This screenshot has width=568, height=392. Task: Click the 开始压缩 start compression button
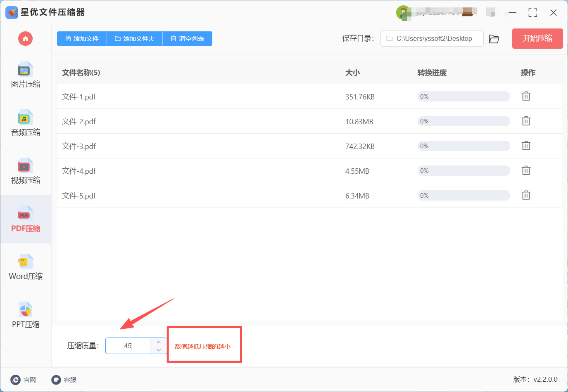tap(537, 38)
